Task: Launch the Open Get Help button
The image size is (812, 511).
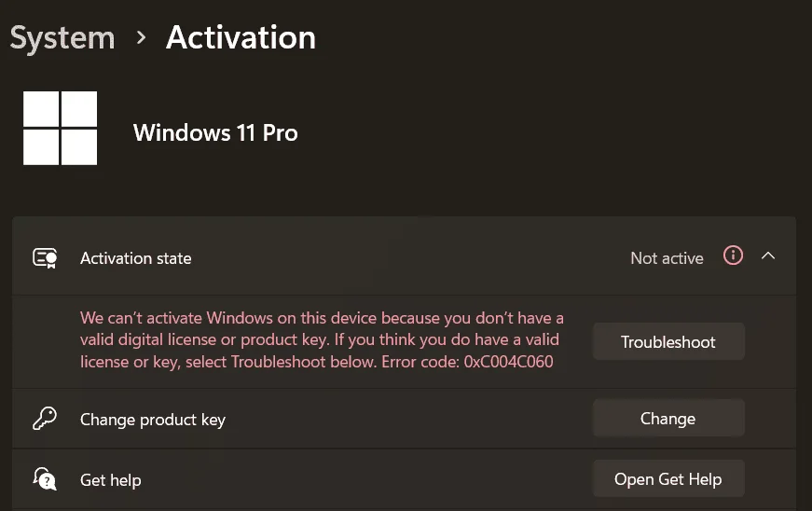Action: click(668, 478)
